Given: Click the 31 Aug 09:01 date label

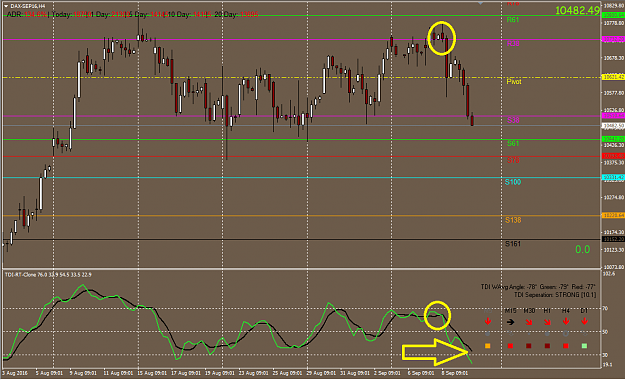Looking at the screenshot, I should point(354,373).
